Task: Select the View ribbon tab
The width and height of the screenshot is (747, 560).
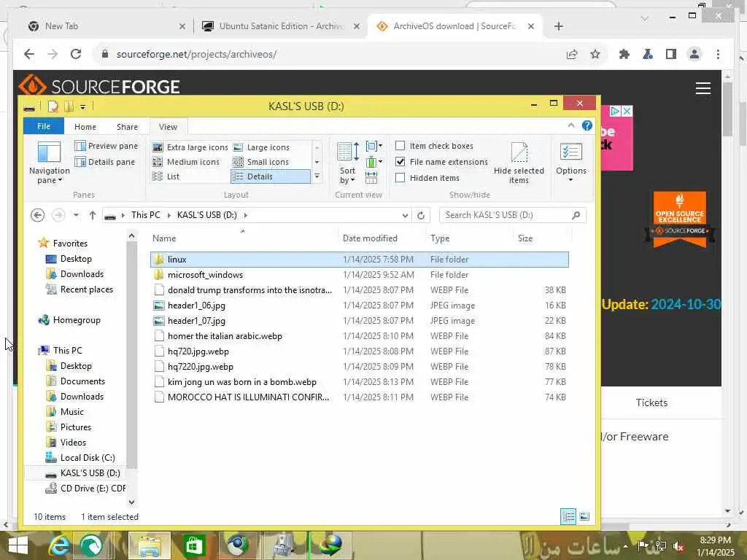Action: point(168,127)
